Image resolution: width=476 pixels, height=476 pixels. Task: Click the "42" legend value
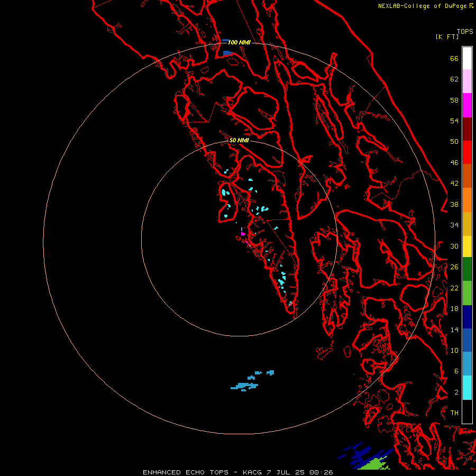pos(454,184)
